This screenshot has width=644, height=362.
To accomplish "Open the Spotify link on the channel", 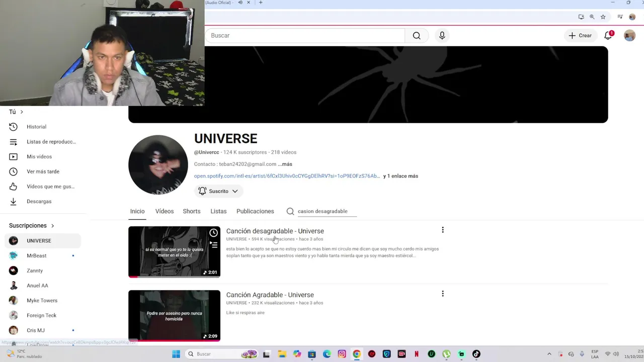I will coord(287,176).
